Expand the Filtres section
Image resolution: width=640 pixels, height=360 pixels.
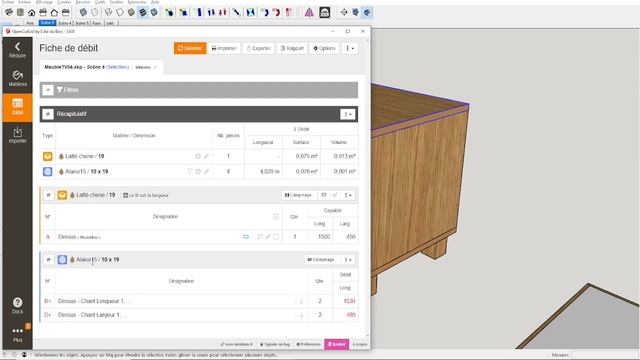pyautogui.click(x=48, y=90)
